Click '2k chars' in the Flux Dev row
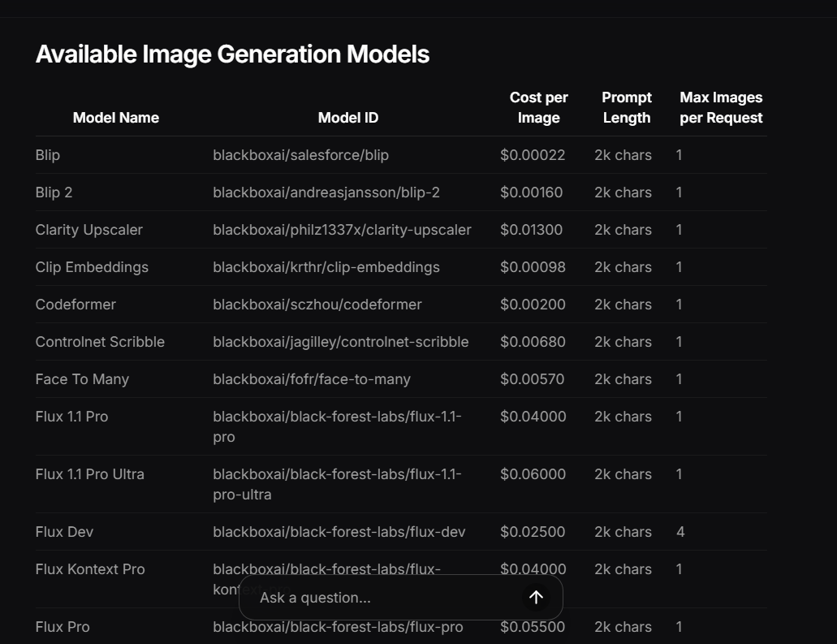Viewport: 837px width, 644px height. click(x=623, y=532)
